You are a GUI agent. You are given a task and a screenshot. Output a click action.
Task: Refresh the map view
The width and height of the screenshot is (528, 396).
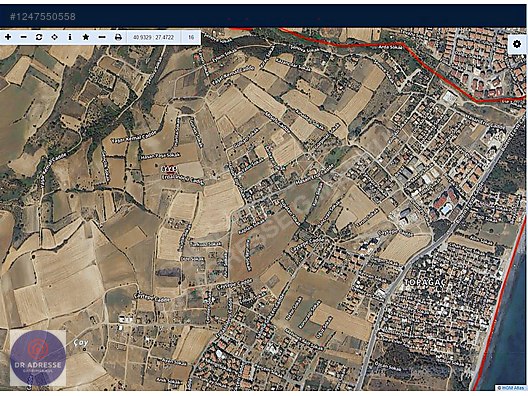[39, 37]
